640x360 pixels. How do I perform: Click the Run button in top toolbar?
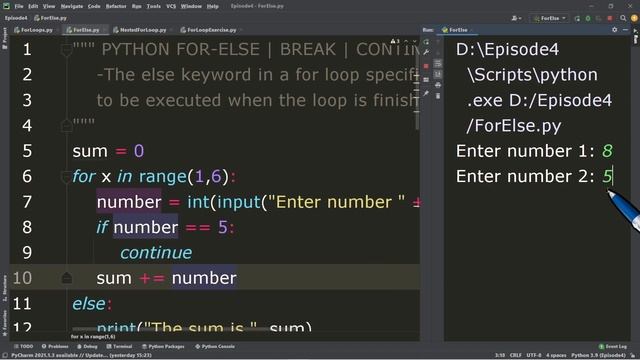(577, 18)
